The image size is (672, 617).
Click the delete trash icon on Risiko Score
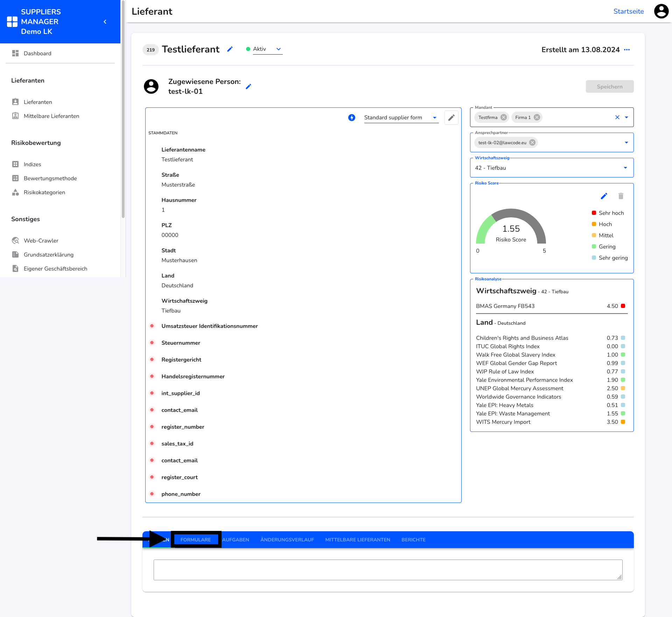click(x=620, y=196)
